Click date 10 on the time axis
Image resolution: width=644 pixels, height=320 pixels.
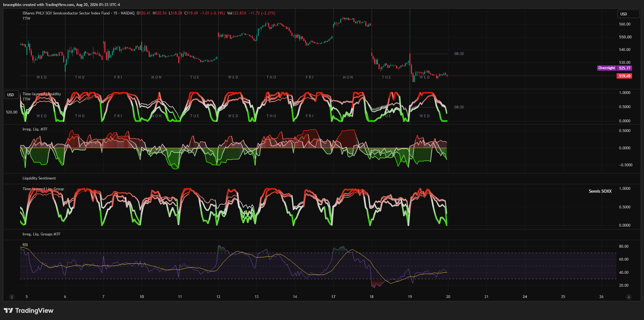(x=142, y=297)
